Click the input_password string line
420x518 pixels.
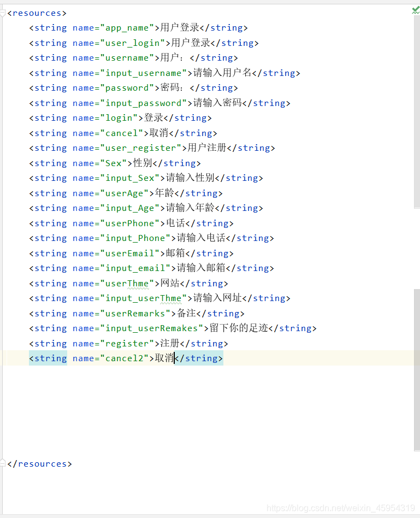159,103
